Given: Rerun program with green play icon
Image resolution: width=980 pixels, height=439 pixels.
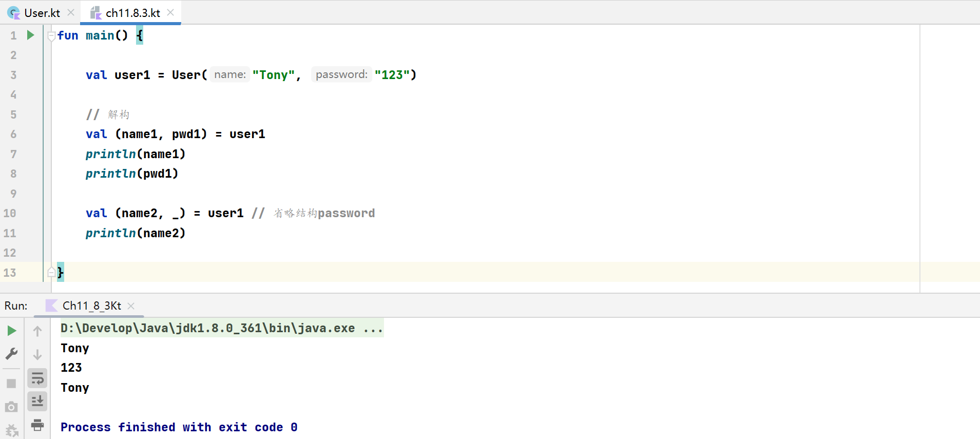Looking at the screenshot, I should tap(11, 331).
